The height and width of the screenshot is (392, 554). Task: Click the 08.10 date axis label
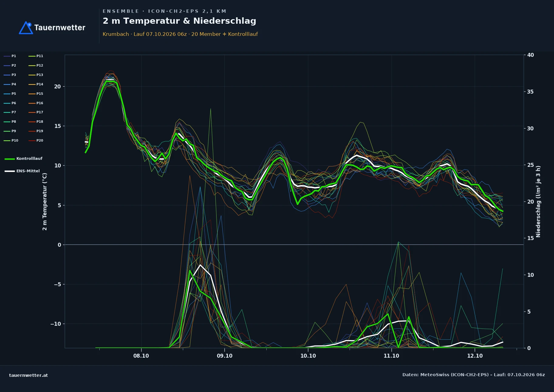pyautogui.click(x=141, y=356)
